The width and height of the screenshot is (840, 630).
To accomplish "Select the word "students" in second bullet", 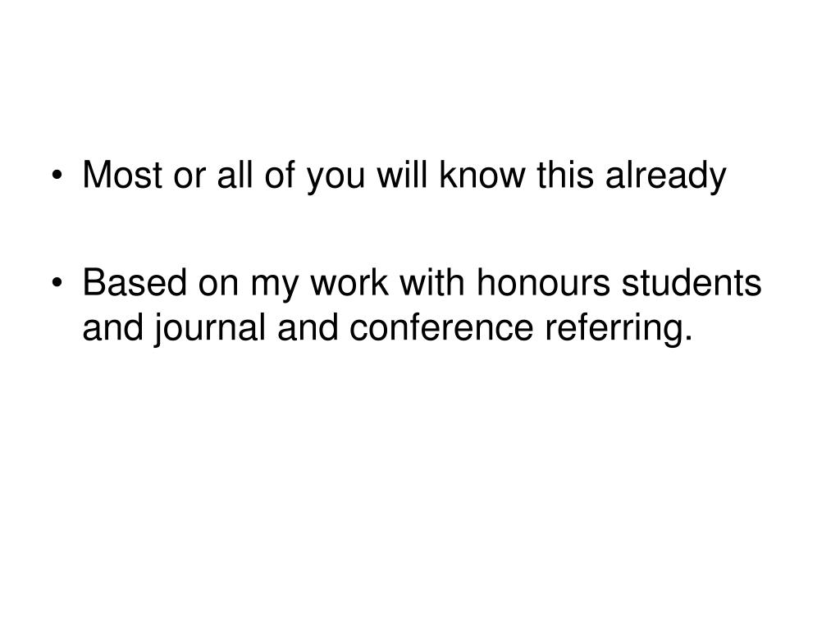I will click(691, 282).
